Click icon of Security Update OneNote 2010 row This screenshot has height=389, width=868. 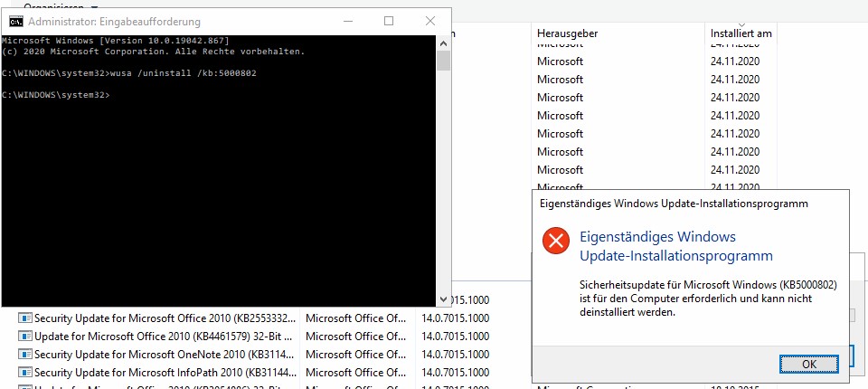pyautogui.click(x=25, y=354)
